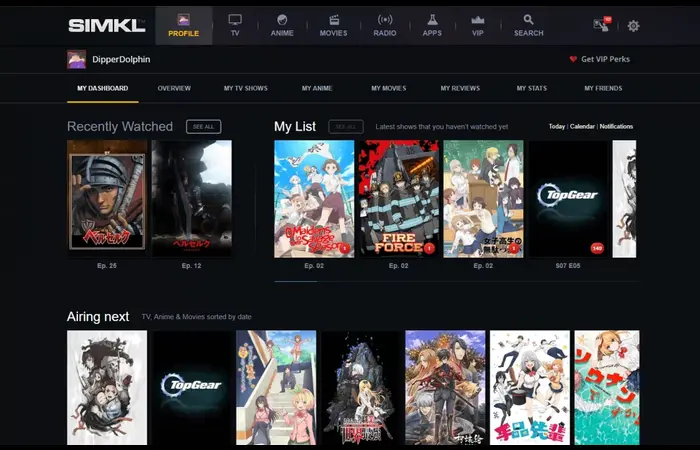Click the DipperDolphin avatar image
Viewport: 700px width, 450px height.
[x=76, y=59]
